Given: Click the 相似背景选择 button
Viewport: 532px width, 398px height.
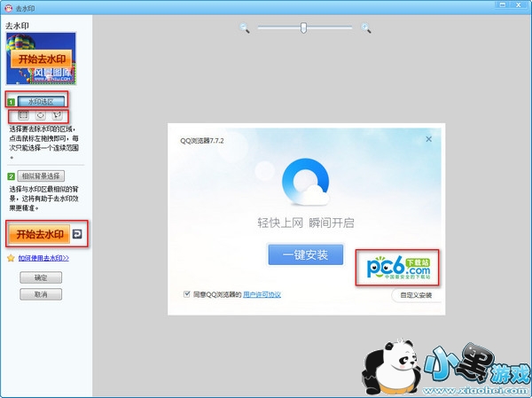Looking at the screenshot, I should [x=42, y=176].
